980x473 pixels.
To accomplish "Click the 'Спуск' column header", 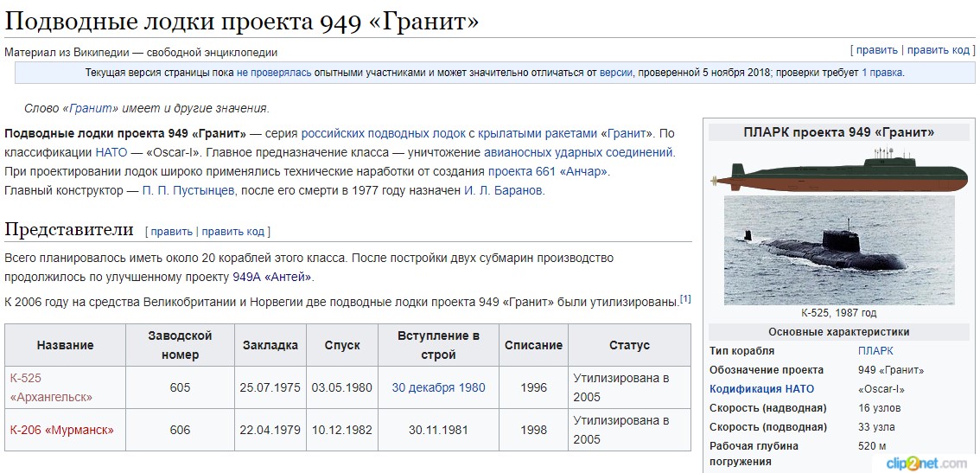I will pyautogui.click(x=342, y=345).
